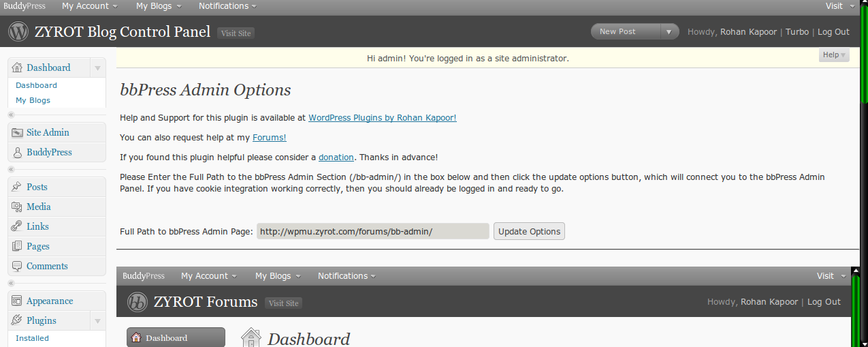Viewport: 868px width, 347px height.
Task: Click the Appearance icon in sidebar
Action: 18,301
